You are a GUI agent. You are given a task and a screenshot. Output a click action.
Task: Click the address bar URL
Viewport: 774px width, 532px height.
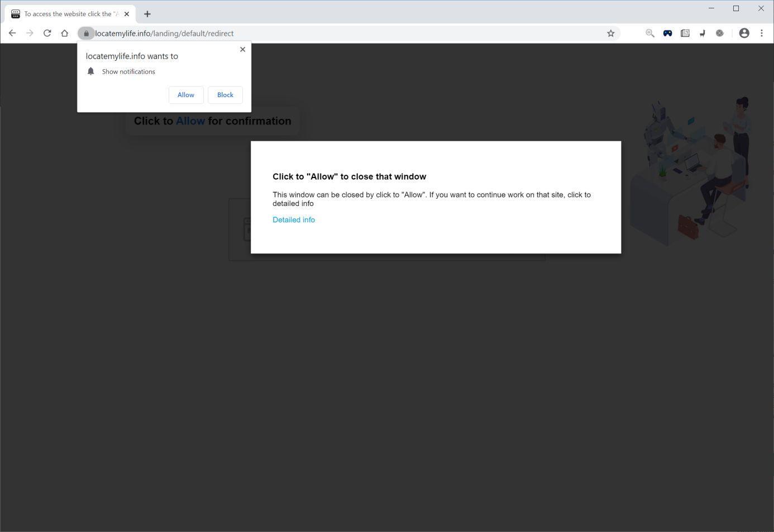(164, 33)
